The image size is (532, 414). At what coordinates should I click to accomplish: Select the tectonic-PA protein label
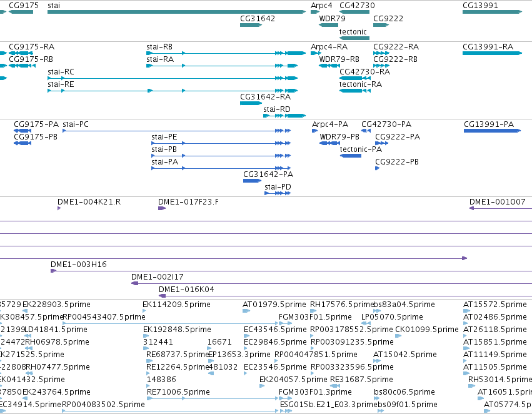(361, 149)
